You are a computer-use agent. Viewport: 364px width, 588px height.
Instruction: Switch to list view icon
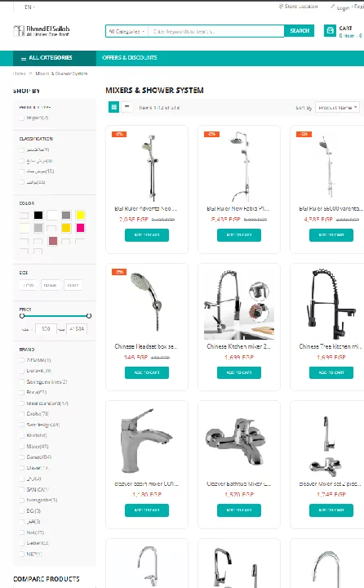pyautogui.click(x=127, y=107)
